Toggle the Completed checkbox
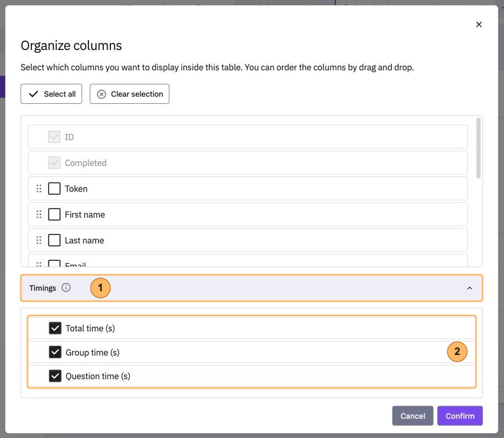The image size is (504, 438). (x=54, y=163)
